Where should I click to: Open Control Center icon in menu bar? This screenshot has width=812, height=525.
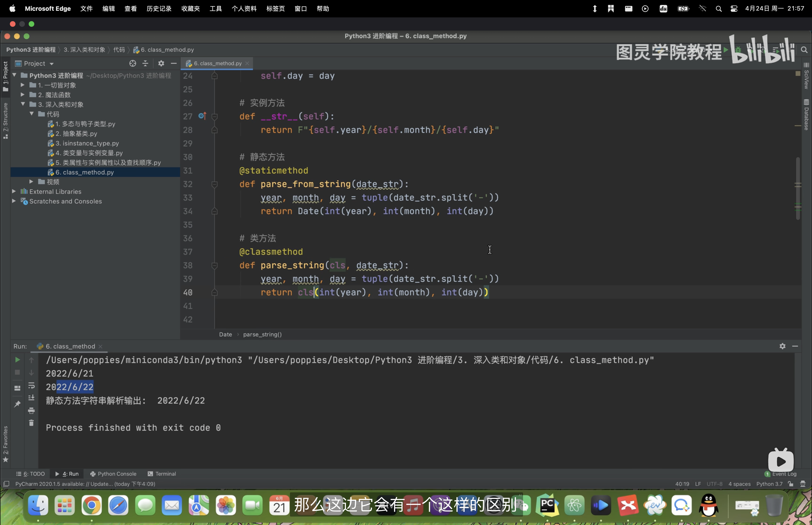(x=734, y=9)
